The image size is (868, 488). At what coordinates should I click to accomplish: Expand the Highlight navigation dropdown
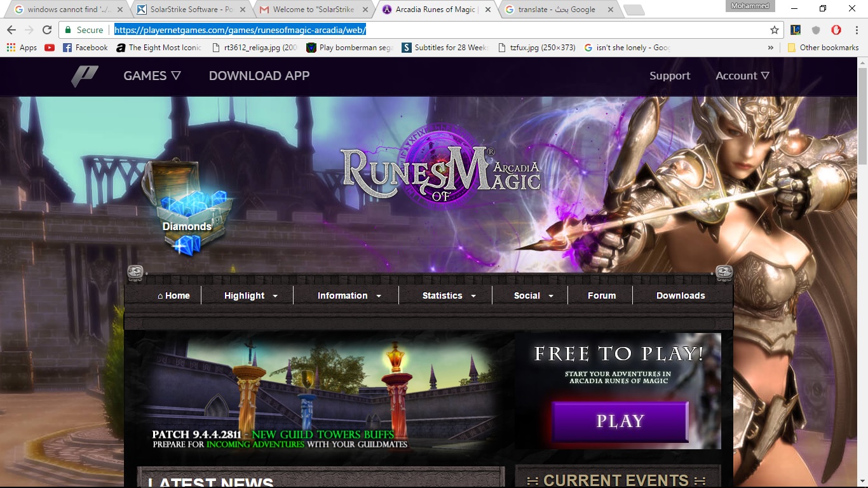tap(251, 295)
